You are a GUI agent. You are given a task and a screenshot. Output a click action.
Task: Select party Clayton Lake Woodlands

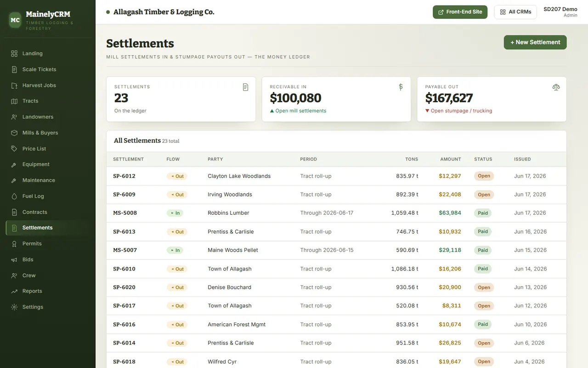239,176
